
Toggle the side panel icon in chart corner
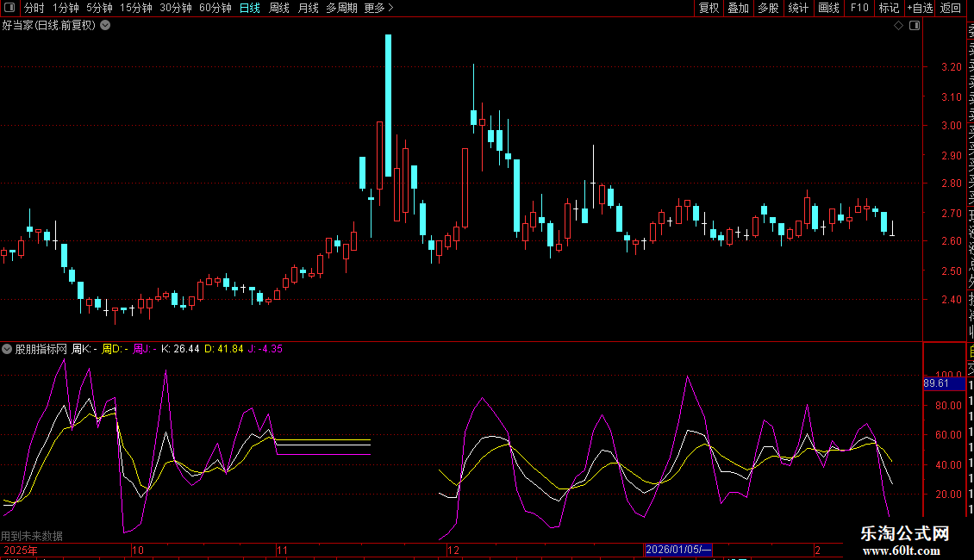tap(915, 26)
